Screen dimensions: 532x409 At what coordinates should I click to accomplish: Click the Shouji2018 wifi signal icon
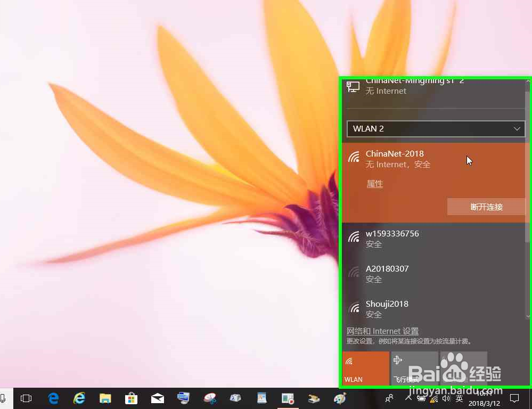355,308
